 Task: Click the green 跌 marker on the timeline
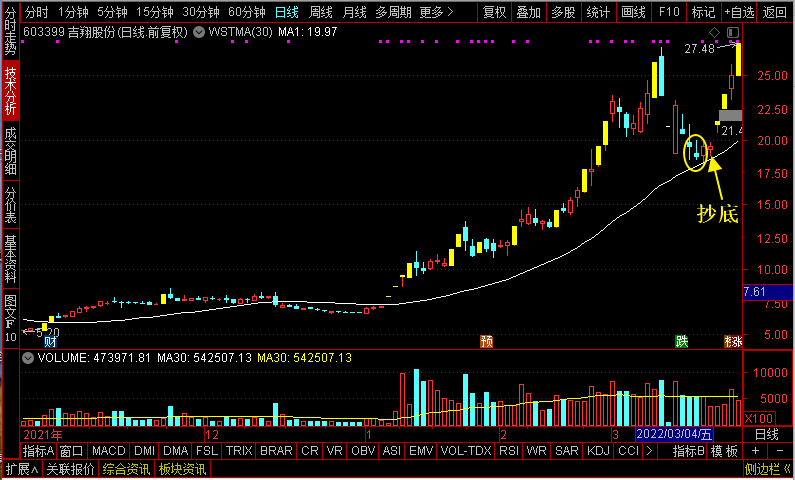click(681, 341)
